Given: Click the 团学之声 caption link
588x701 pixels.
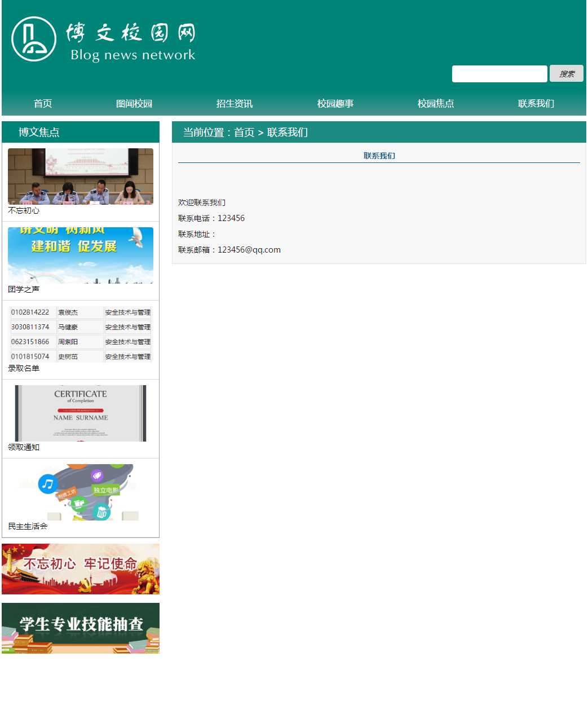Looking at the screenshot, I should pos(24,289).
